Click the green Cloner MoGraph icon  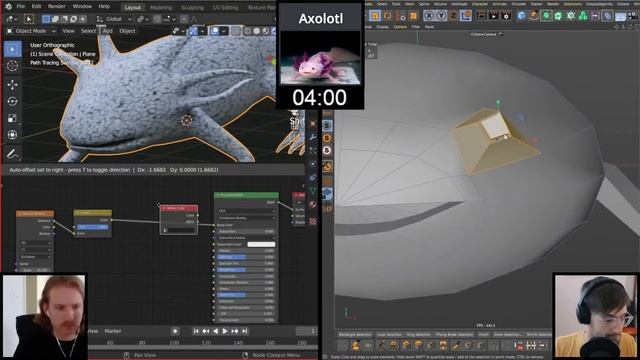pos(583,16)
